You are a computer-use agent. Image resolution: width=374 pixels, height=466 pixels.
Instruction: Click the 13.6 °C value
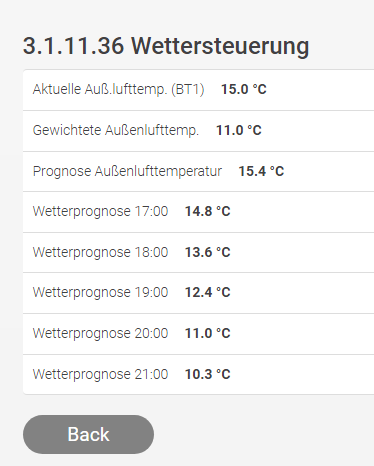pyautogui.click(x=208, y=252)
